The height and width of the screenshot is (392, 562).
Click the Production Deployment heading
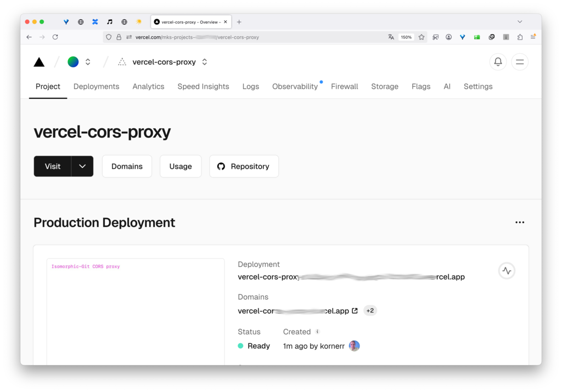point(104,223)
